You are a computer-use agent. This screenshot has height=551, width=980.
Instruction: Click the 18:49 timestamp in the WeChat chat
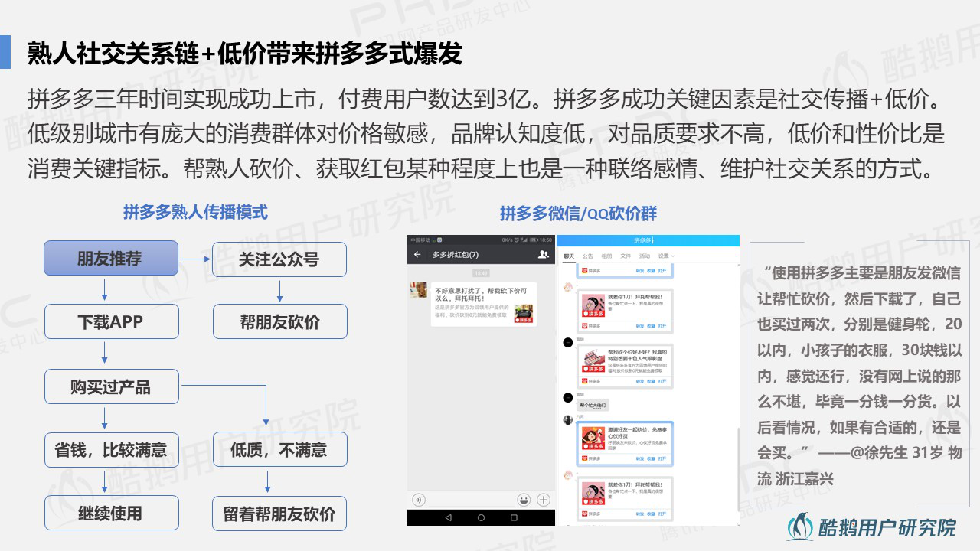481,273
